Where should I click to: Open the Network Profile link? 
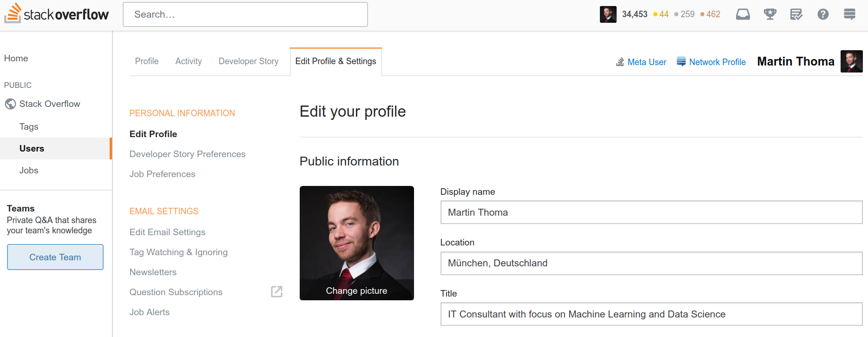(x=717, y=61)
